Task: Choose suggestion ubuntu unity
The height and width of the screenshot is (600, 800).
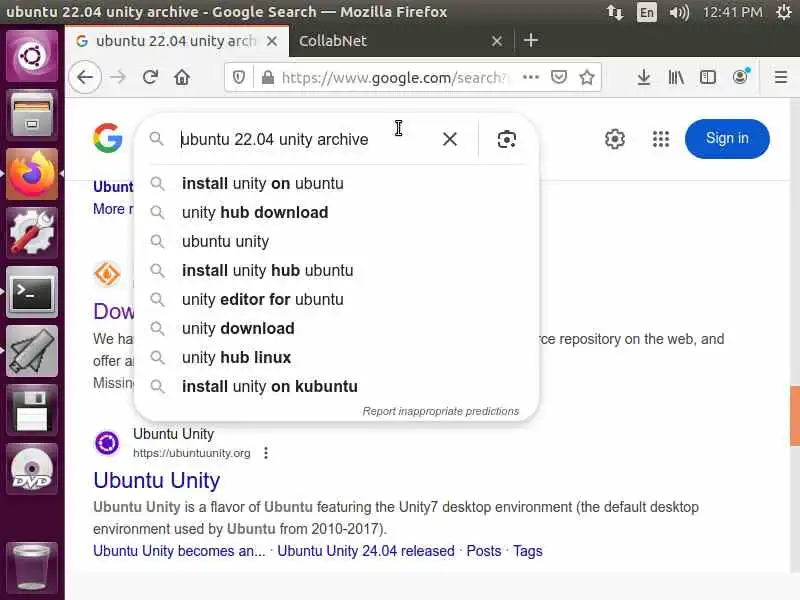Action: pyautogui.click(x=336, y=241)
